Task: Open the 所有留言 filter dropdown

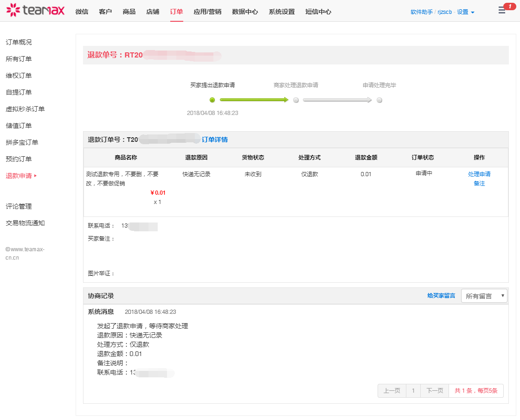Action: pyautogui.click(x=484, y=296)
